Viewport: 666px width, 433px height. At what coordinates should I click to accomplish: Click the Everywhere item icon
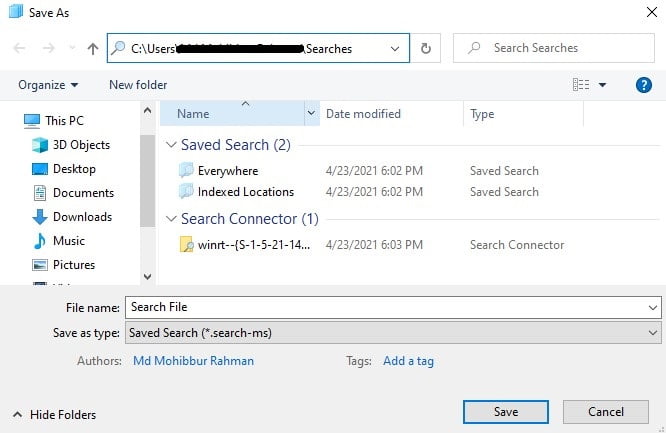pos(186,170)
